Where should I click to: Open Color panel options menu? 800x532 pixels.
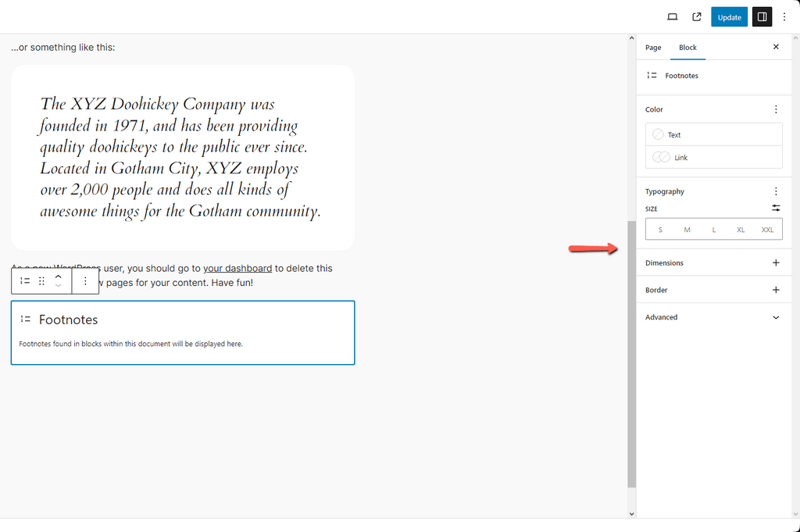coord(776,109)
